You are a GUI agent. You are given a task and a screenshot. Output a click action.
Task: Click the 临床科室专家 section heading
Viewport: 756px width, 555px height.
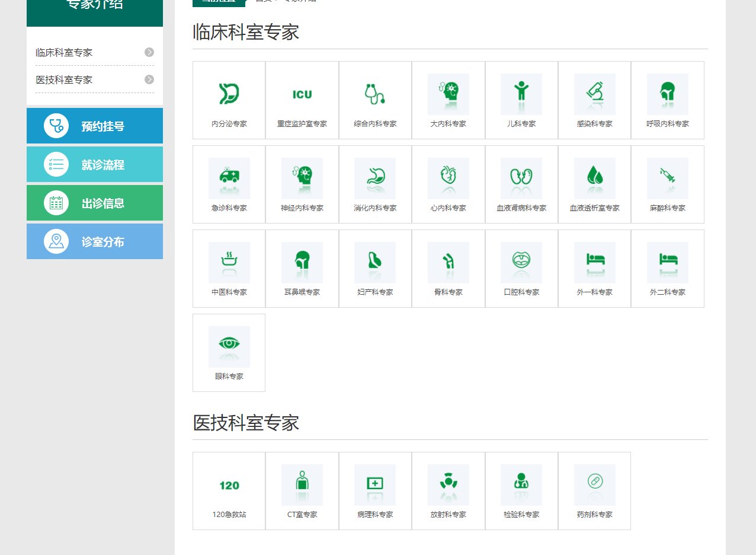246,32
